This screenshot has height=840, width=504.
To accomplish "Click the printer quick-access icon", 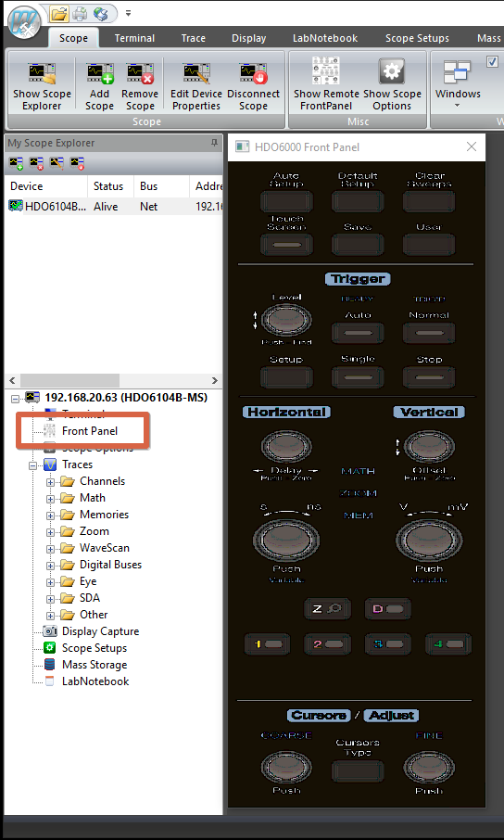I will coord(80,13).
